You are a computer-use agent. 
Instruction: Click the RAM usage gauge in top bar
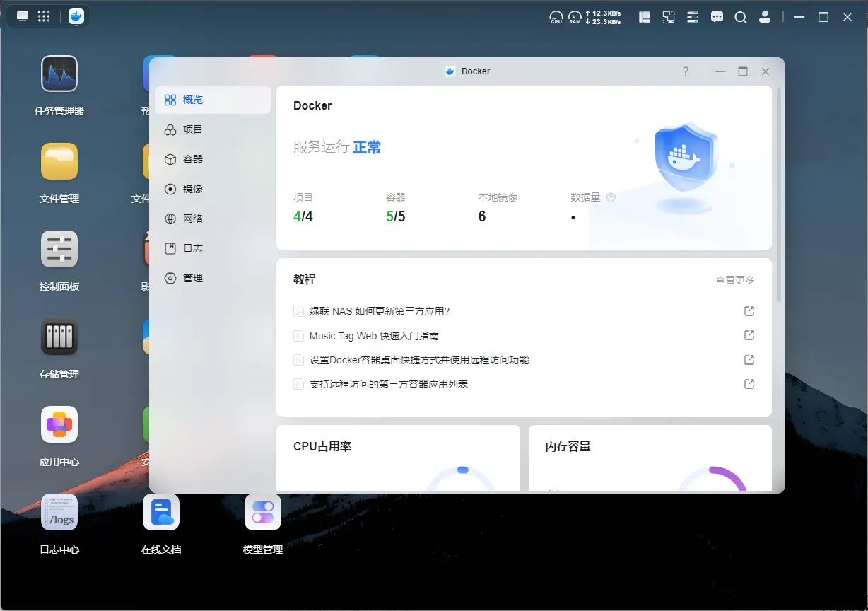click(575, 17)
